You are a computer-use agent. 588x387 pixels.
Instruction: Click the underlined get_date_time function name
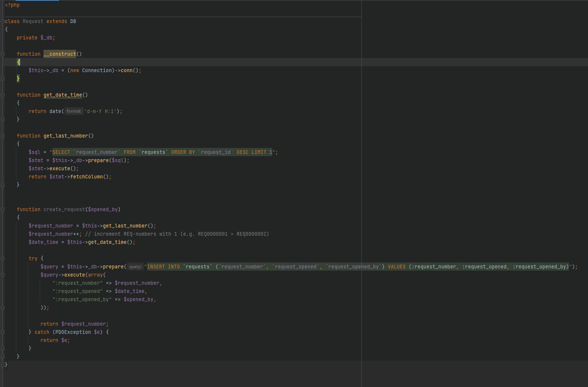(x=63, y=95)
